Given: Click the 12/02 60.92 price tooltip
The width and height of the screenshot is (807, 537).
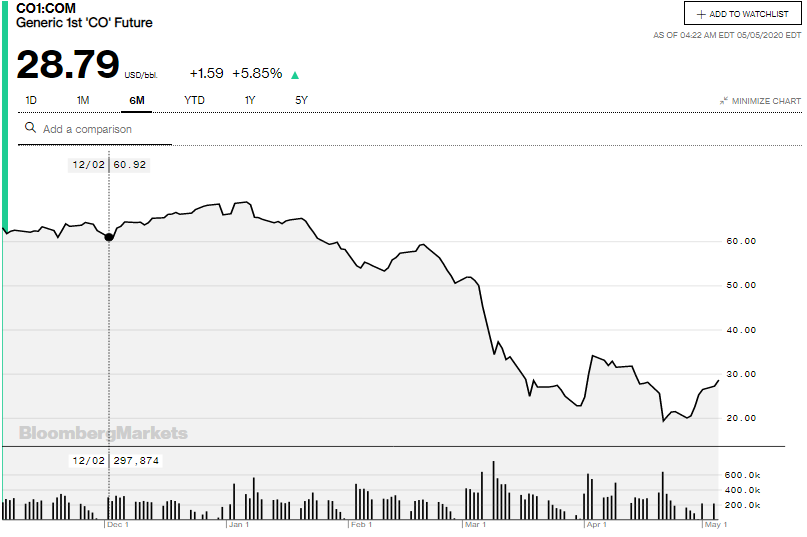Looking at the screenshot, I should [110, 164].
